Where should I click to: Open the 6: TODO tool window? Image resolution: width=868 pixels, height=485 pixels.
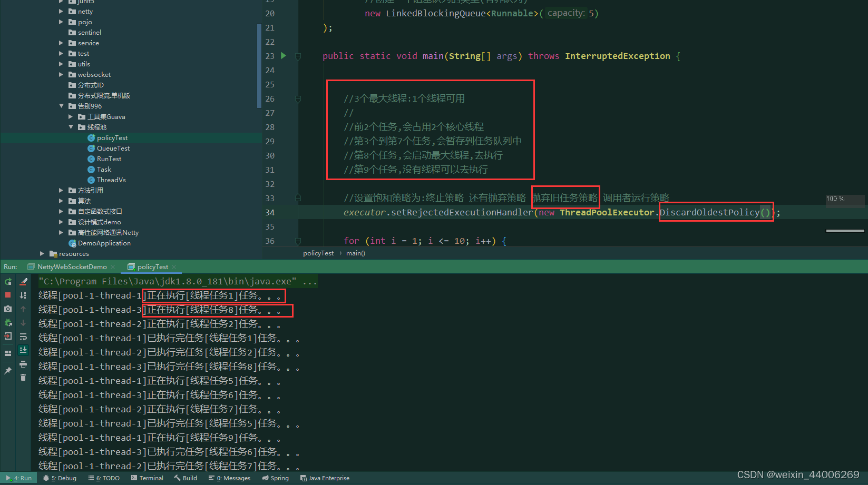(104, 478)
